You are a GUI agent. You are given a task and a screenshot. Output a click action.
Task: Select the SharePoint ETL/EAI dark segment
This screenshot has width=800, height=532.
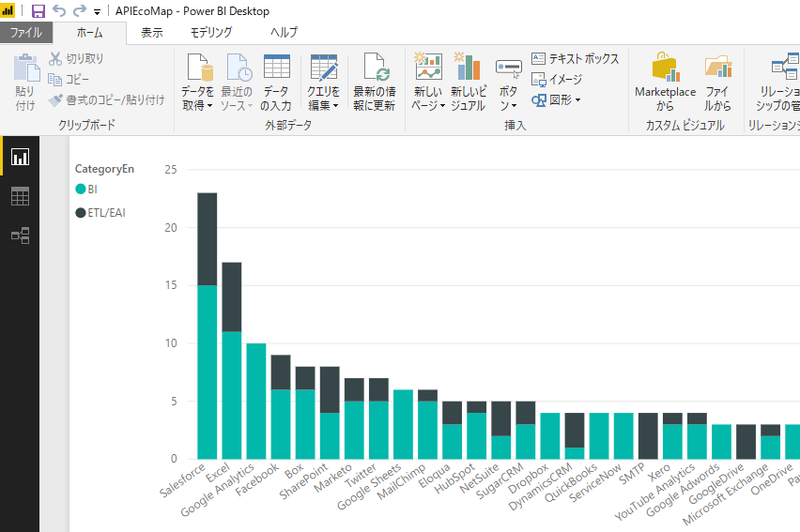(330, 389)
